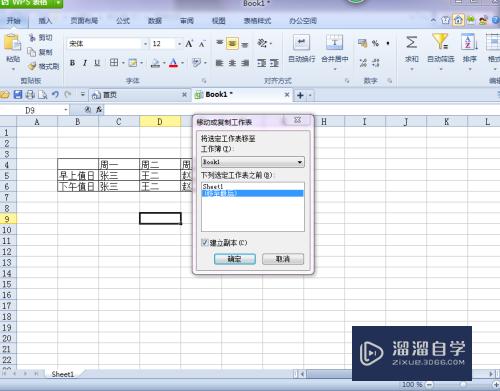Click the insert function fx icon
Viewport: 500px width, 391px height.
pos(99,109)
